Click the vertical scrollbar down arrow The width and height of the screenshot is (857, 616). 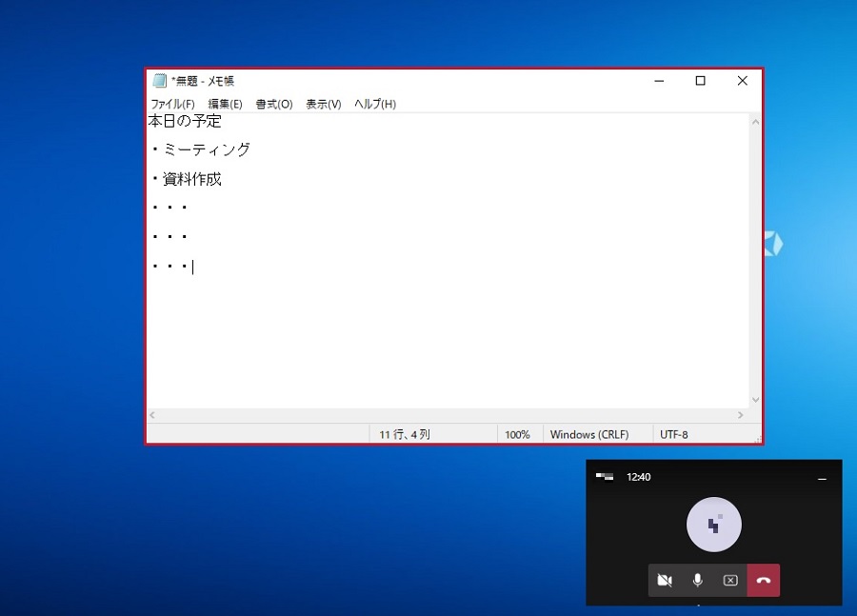[x=755, y=400]
